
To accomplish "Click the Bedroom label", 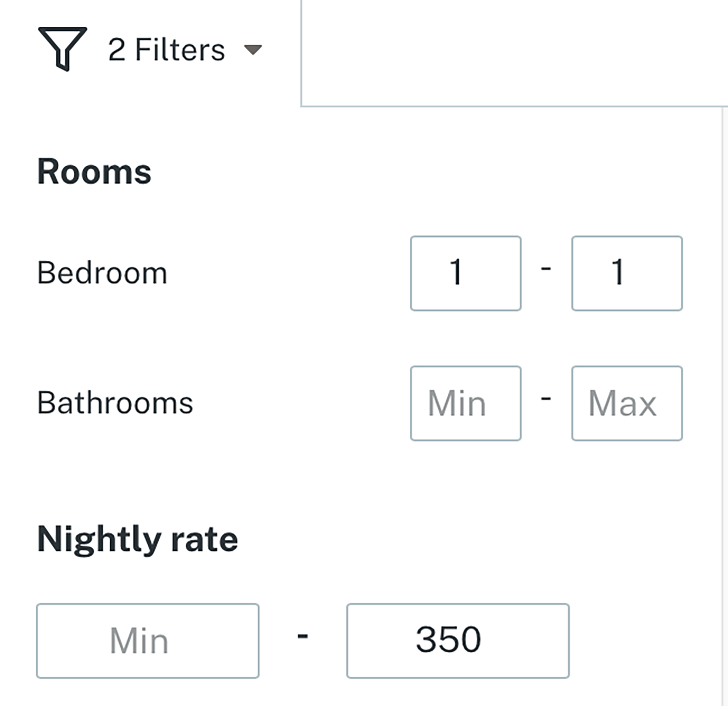I will (102, 273).
